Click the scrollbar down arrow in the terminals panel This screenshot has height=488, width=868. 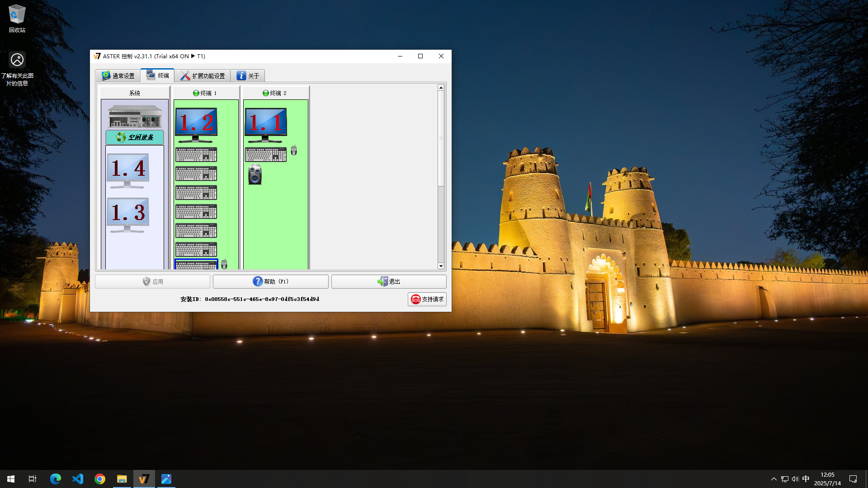[x=441, y=266]
